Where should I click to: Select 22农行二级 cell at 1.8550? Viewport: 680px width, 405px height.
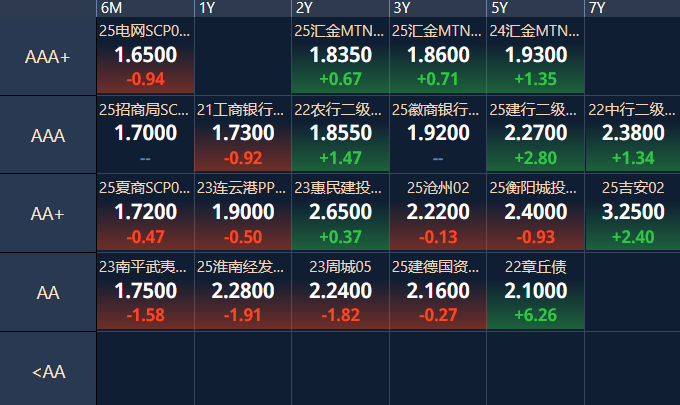(340, 134)
